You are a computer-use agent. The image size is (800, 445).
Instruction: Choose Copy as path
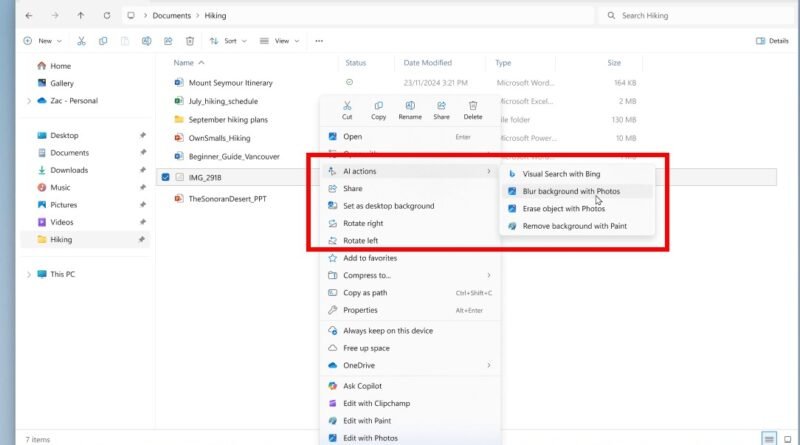(410, 292)
